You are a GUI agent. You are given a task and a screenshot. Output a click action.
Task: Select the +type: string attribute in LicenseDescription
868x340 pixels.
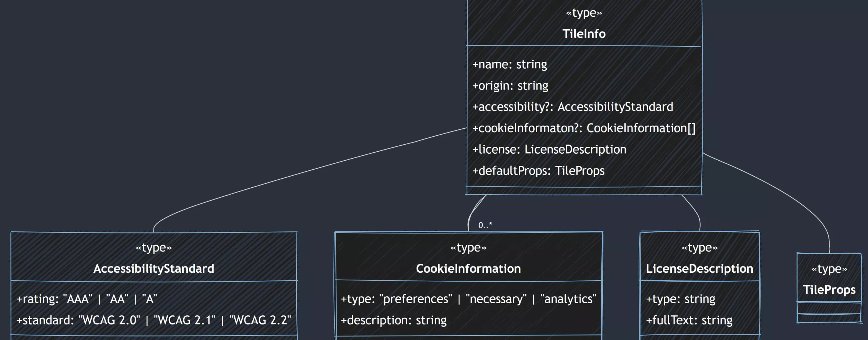(681, 299)
